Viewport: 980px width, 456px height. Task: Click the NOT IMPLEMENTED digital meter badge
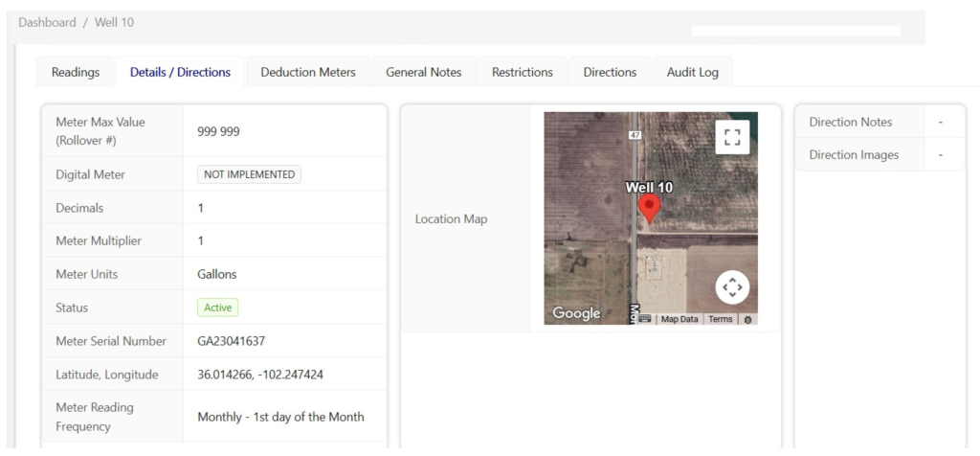249,174
